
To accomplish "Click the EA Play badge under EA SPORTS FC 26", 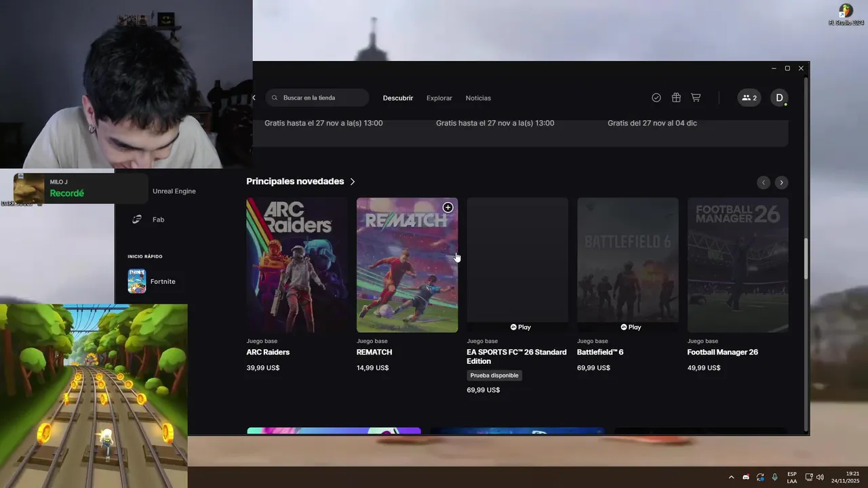I will pyautogui.click(x=521, y=327).
